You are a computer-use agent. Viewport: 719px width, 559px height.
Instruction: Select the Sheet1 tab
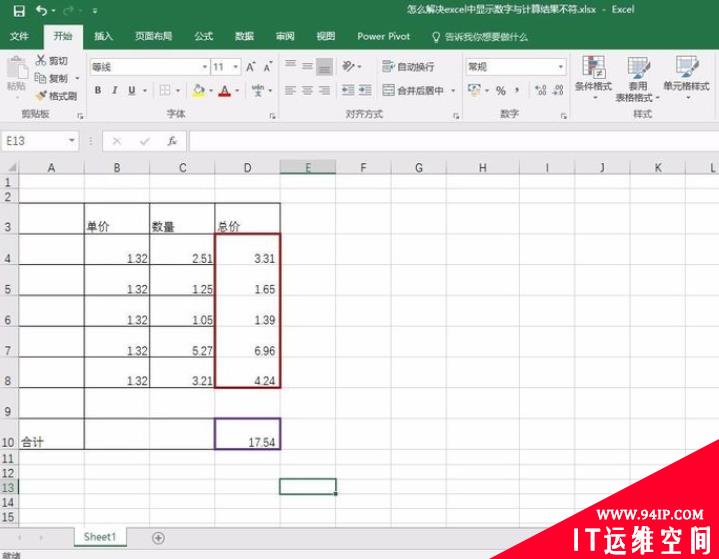click(100, 537)
